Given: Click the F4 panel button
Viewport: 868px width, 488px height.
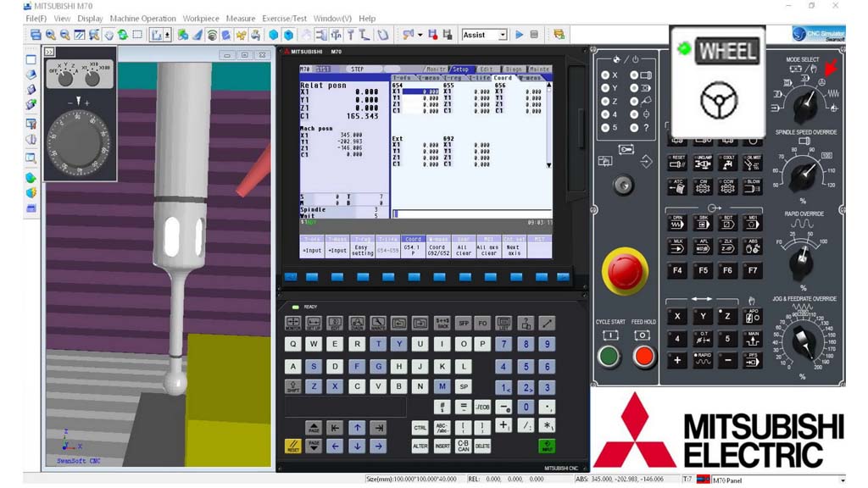Looking at the screenshot, I should pos(677,270).
